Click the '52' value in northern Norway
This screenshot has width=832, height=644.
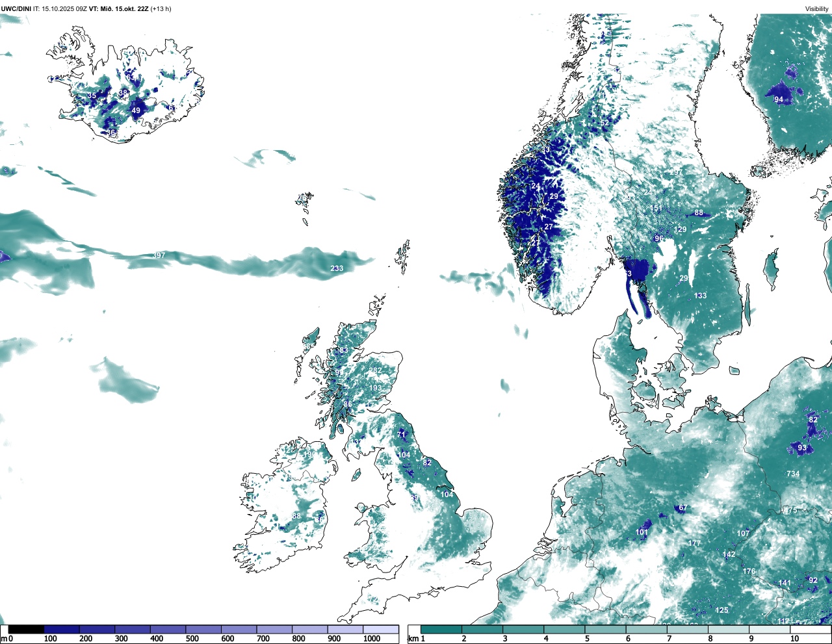(x=604, y=123)
